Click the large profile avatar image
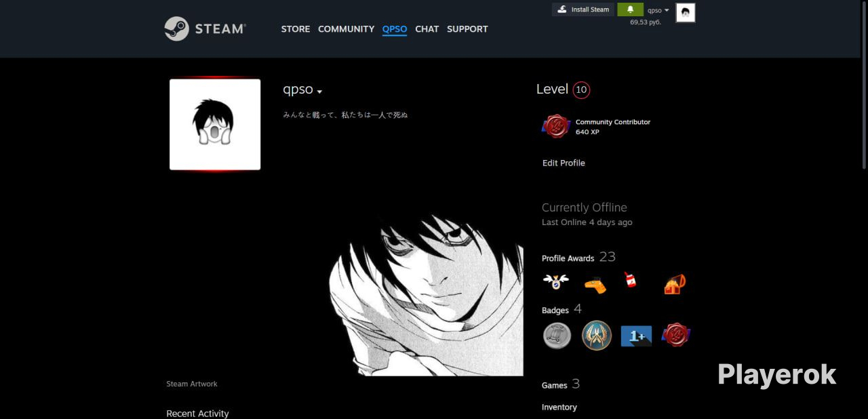The width and height of the screenshot is (868, 419). pos(215,124)
